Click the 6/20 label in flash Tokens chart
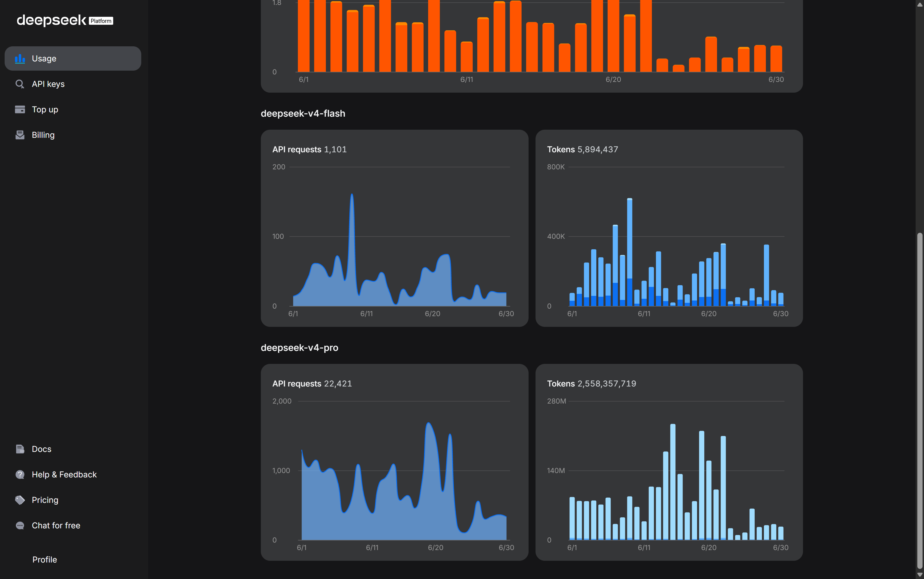 tap(708, 314)
